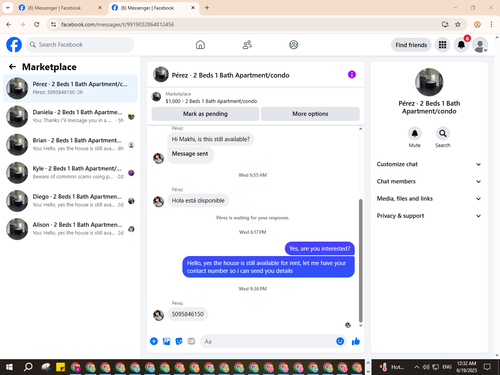
Task: Open the account profile avatar menu
Action: (480, 45)
